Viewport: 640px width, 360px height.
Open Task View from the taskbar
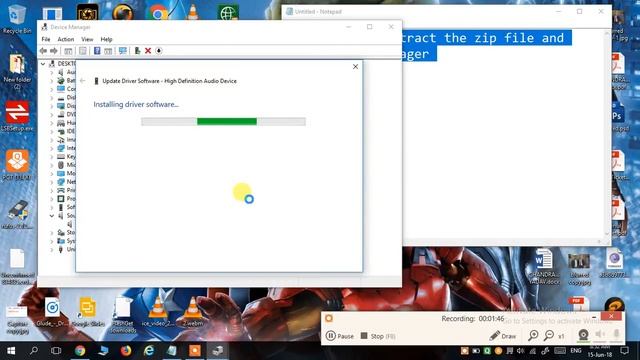coord(56,351)
